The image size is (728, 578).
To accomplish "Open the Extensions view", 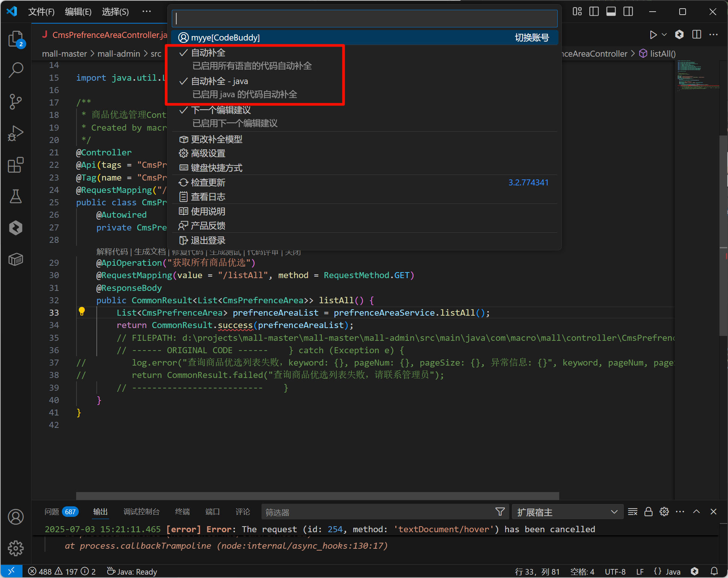I will click(16, 165).
